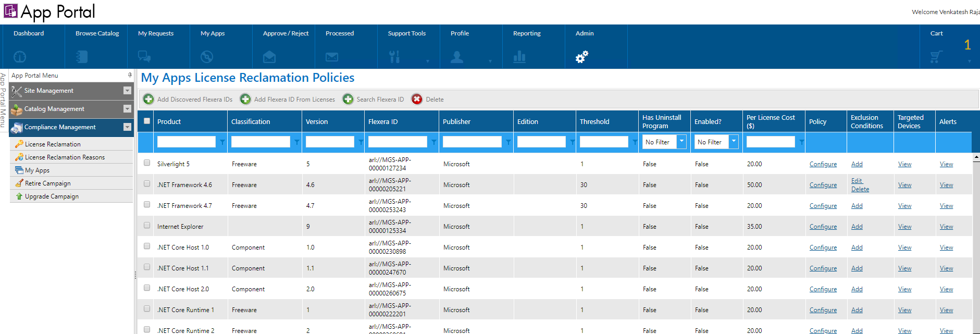980x334 pixels.
Task: Expand the Cart dropdown arrow
Action: pyautogui.click(x=970, y=61)
